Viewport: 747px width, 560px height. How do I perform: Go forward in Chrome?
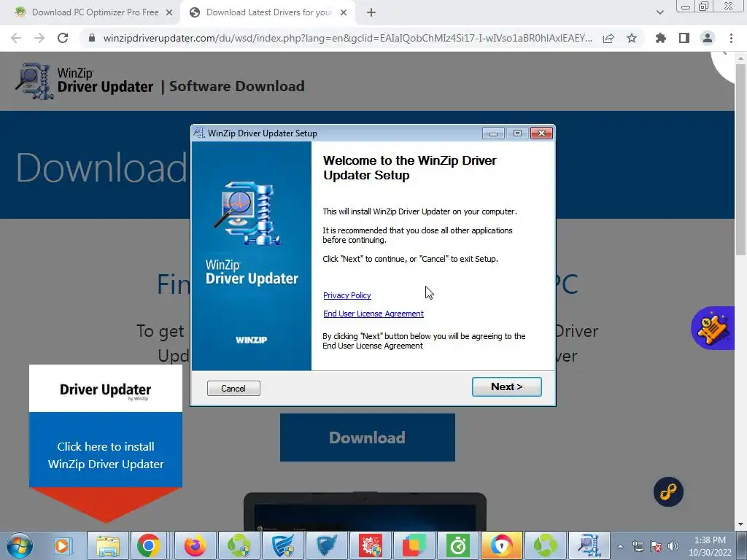[39, 38]
